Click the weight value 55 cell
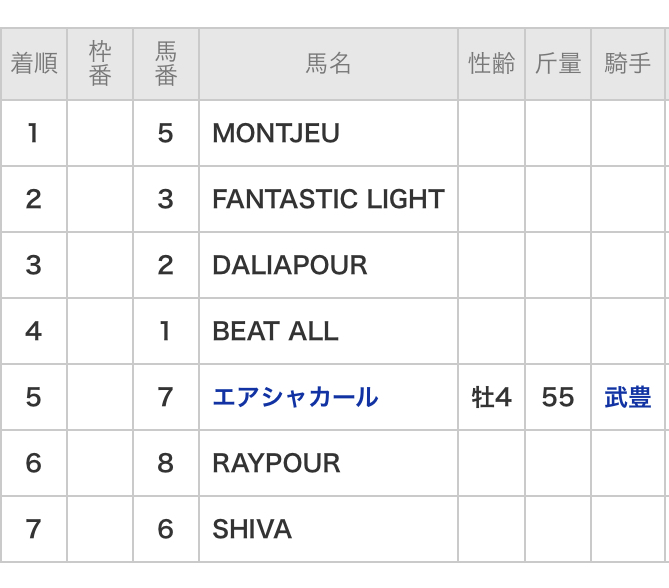The image size is (669, 588). pyautogui.click(x=558, y=397)
